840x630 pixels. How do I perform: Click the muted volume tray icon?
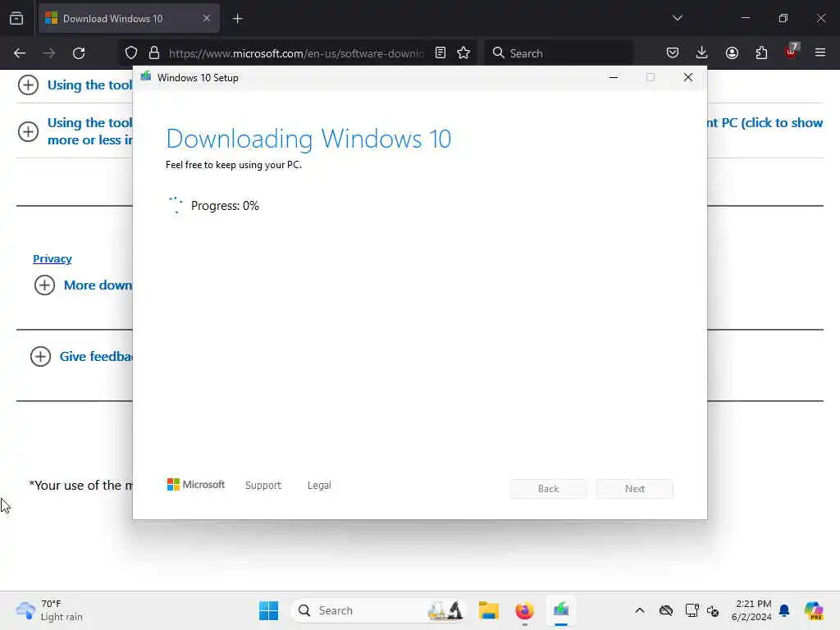click(x=713, y=610)
